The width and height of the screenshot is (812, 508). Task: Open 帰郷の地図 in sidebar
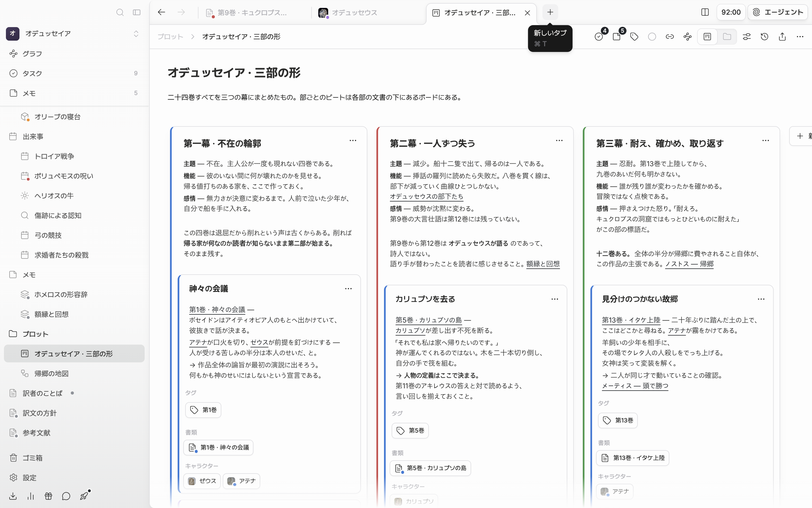click(74, 373)
